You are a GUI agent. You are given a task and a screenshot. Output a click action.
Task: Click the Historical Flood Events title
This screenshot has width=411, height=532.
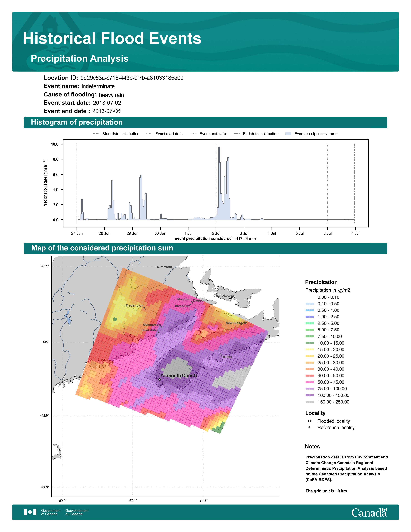point(112,39)
